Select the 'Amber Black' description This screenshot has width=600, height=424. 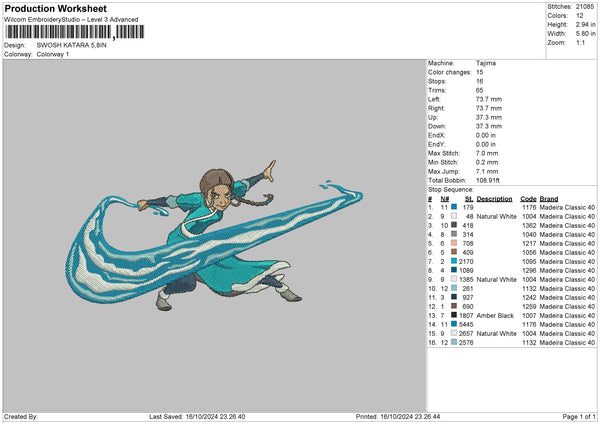click(x=495, y=315)
